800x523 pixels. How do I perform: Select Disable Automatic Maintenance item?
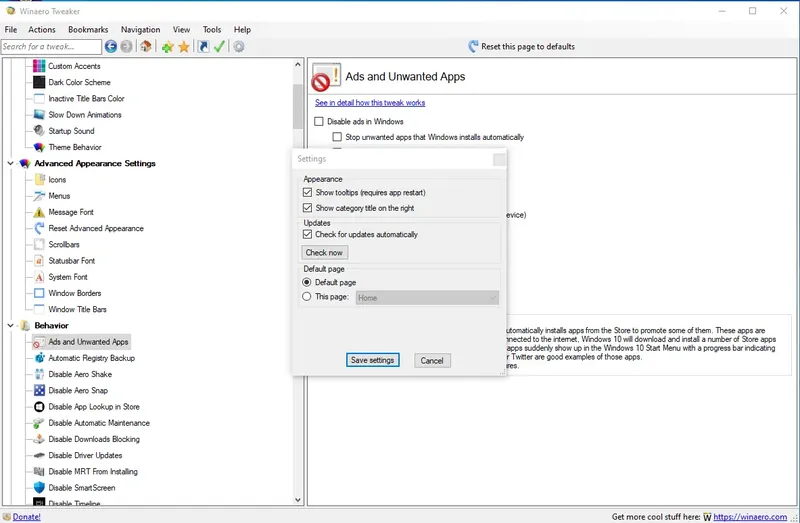(x=99, y=423)
